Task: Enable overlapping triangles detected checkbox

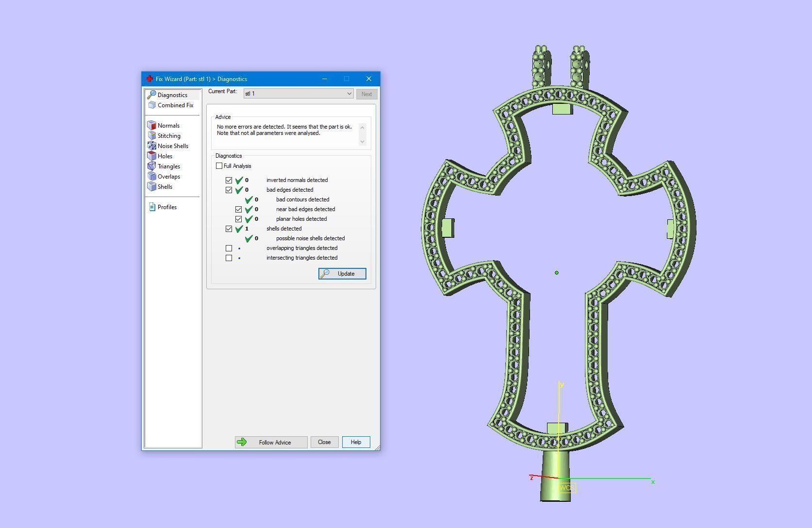Action: [229, 248]
